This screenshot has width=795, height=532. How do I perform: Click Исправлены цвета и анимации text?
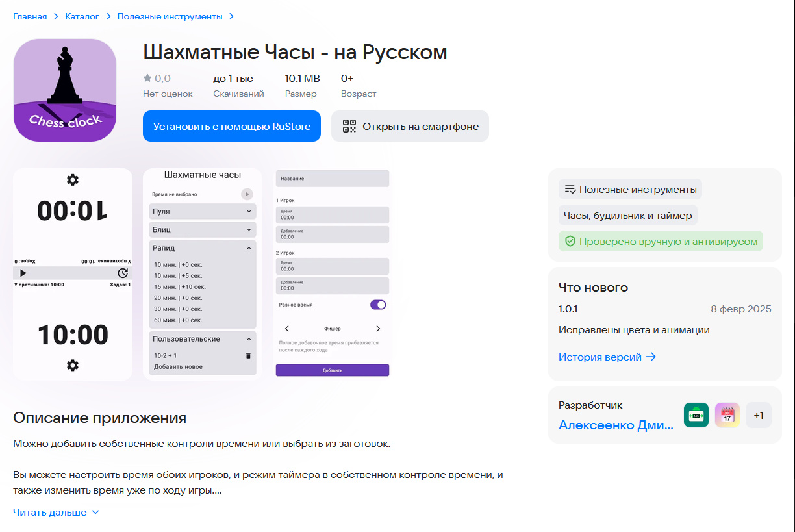[x=634, y=330]
